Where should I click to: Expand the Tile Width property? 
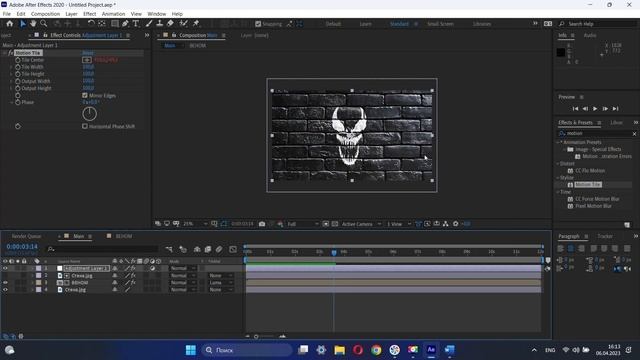tap(11, 67)
